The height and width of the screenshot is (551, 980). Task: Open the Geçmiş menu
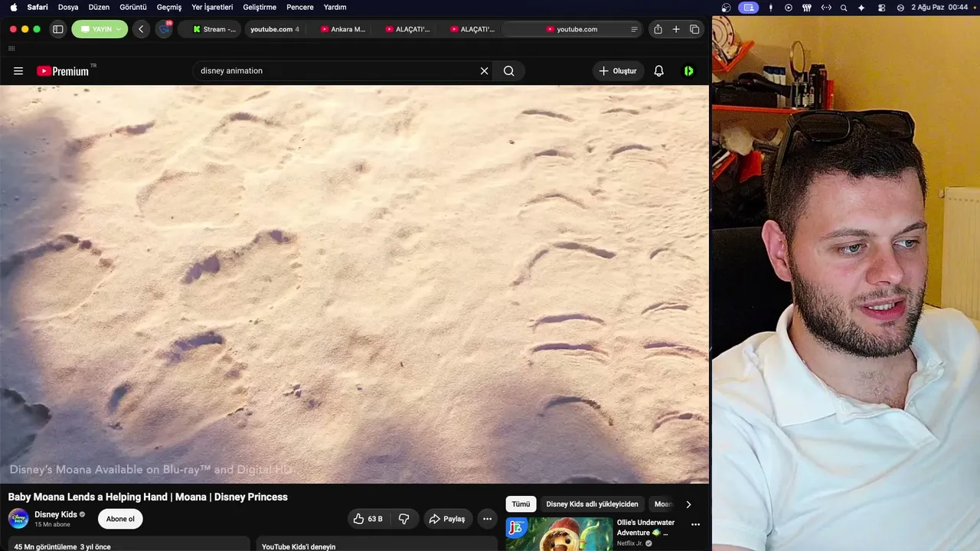(x=169, y=7)
